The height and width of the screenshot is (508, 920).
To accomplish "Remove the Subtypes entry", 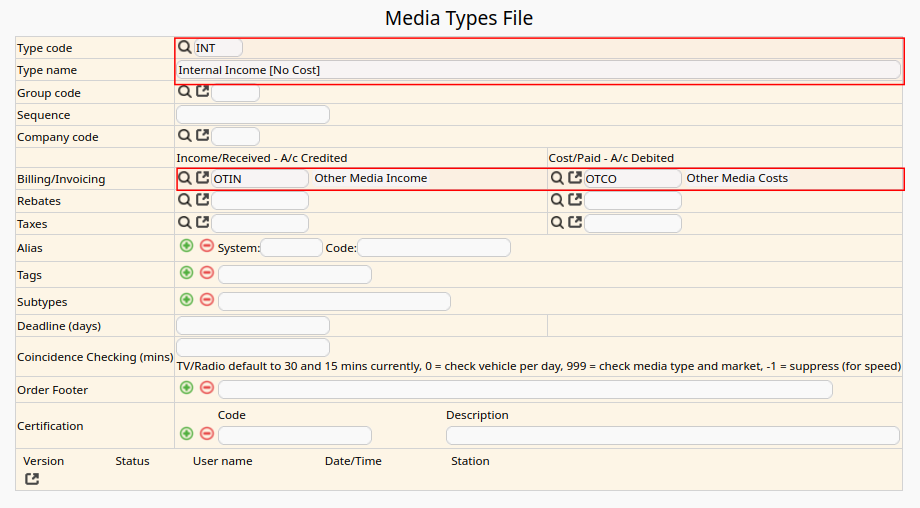I will 207,300.
